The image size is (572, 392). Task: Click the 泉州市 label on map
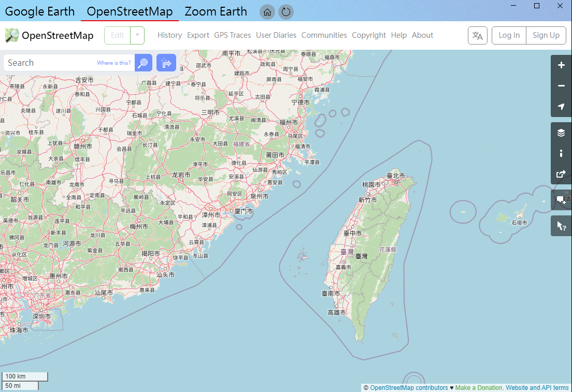[260, 196]
